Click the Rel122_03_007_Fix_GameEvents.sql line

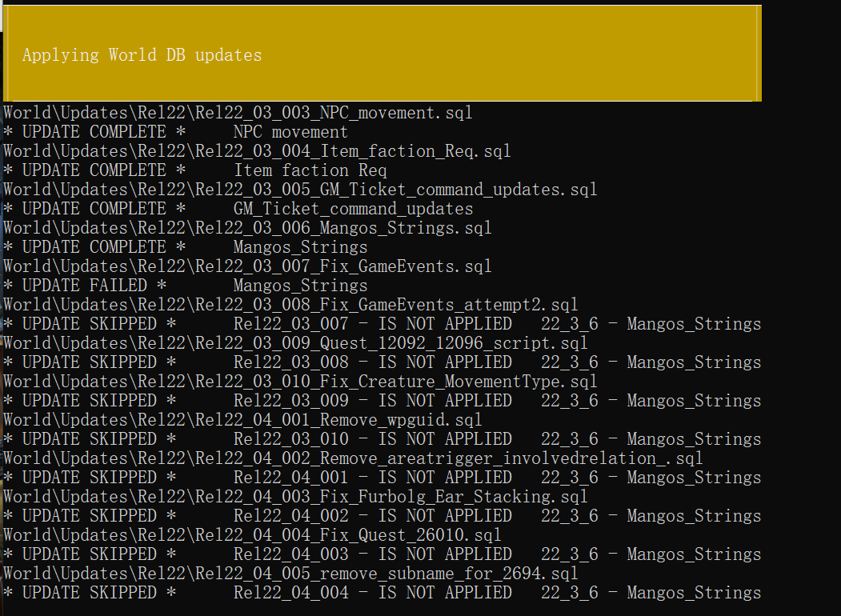coord(247,266)
